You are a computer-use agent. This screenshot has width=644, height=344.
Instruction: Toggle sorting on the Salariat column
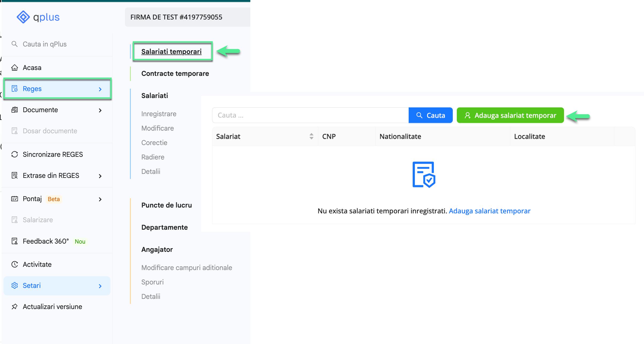pos(311,136)
